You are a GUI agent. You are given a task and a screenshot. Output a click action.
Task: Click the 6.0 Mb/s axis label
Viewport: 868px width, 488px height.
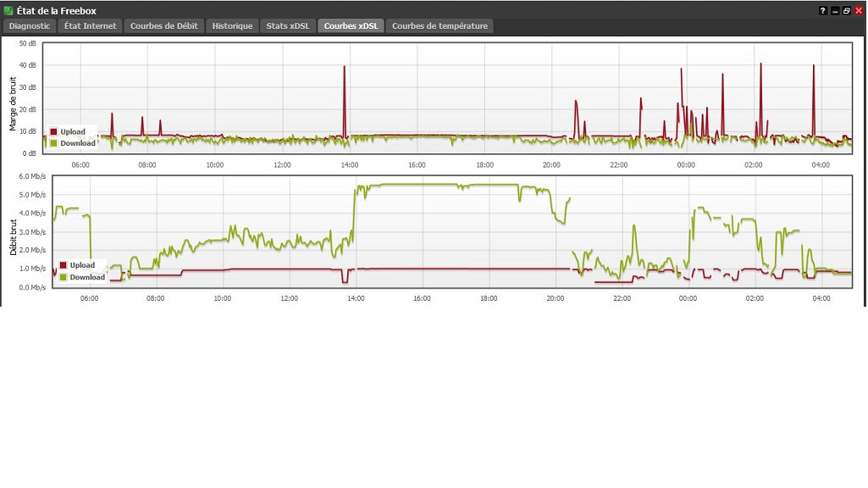tap(32, 177)
